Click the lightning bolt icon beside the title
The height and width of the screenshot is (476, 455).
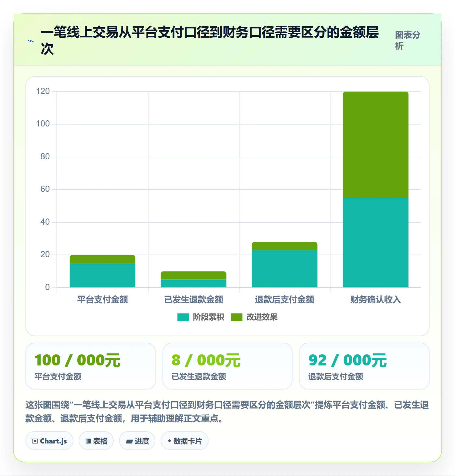[x=31, y=41]
